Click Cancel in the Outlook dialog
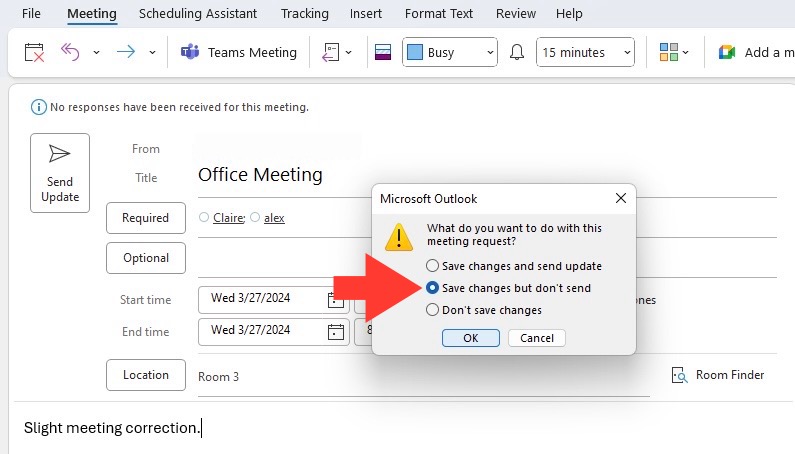The width and height of the screenshot is (795, 454). [536, 338]
